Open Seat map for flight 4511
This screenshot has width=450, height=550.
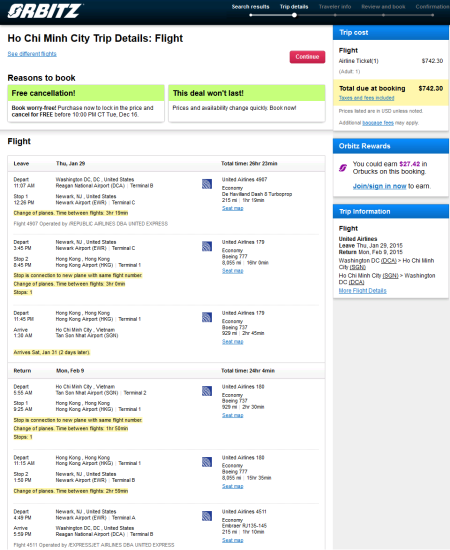233,540
